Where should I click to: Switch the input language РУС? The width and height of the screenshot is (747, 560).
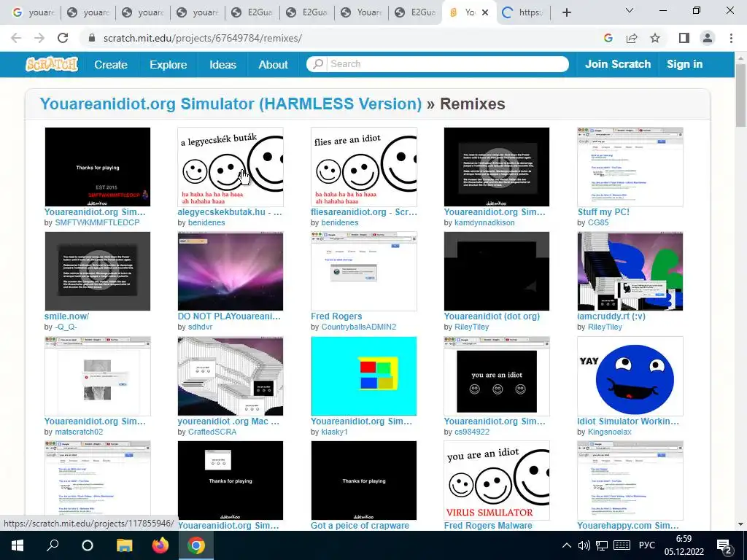point(646,545)
